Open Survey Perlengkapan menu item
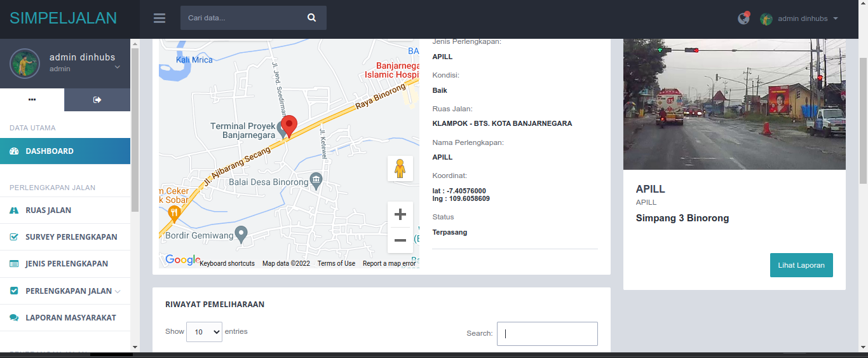This screenshot has height=358, width=868. 71,237
